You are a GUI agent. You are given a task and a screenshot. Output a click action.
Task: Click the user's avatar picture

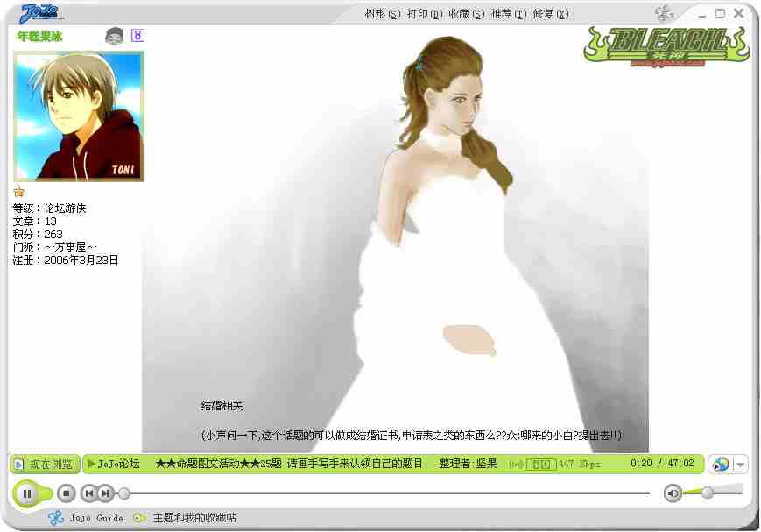[78, 115]
